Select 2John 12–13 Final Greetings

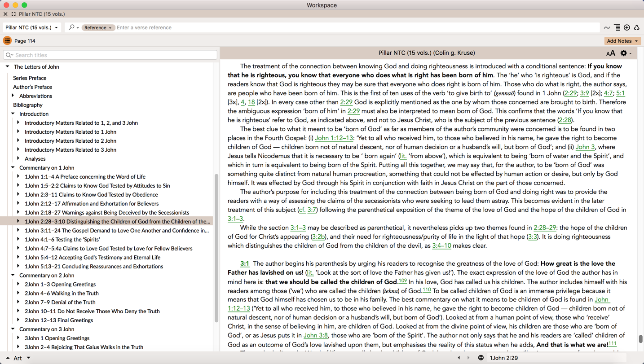coord(59,320)
